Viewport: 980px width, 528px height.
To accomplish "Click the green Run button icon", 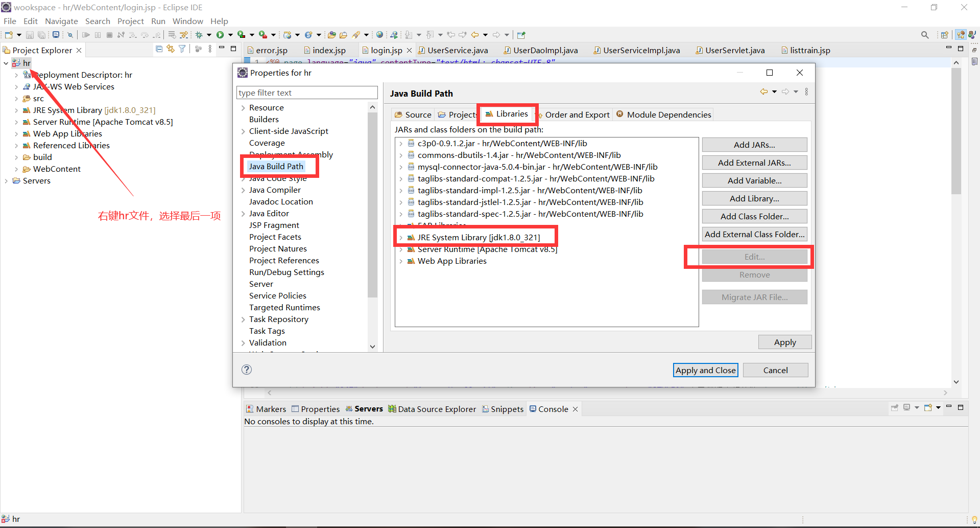I will [x=220, y=35].
